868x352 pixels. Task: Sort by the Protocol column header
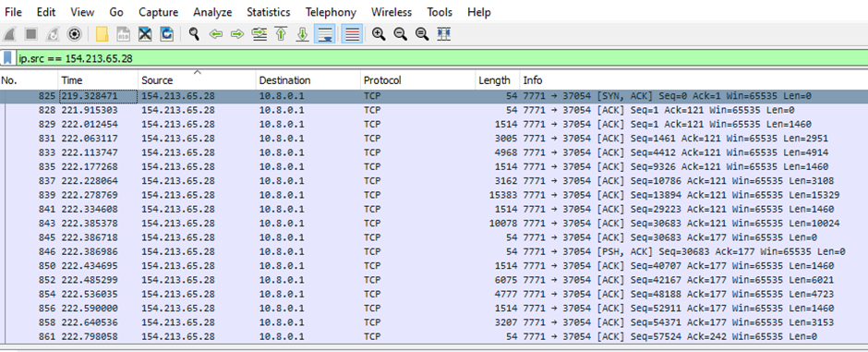coord(418,80)
